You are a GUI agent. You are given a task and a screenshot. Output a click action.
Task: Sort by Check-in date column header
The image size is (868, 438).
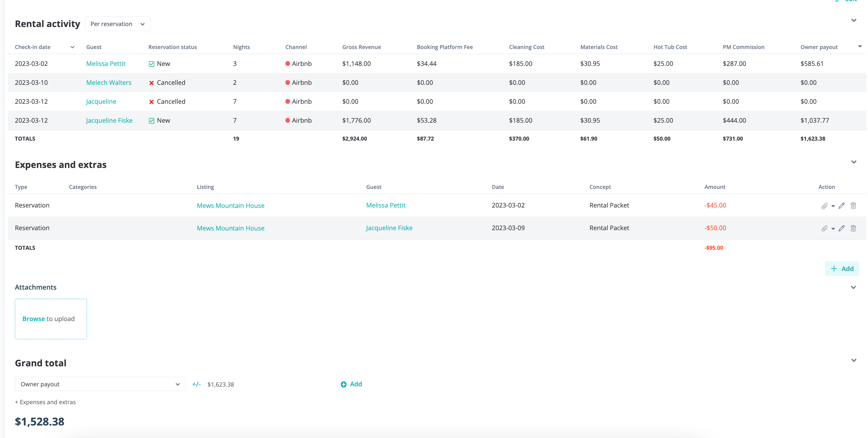[x=32, y=47]
